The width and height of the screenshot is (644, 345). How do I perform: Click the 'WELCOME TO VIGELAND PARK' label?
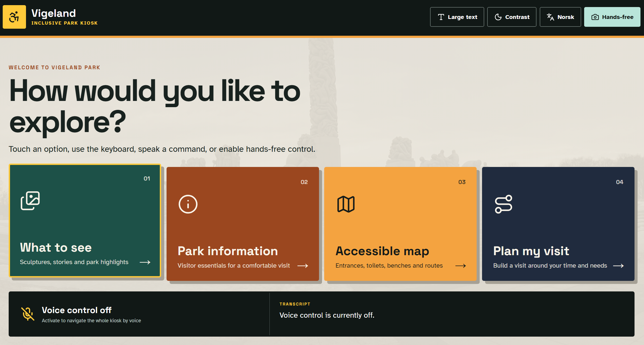(54, 67)
